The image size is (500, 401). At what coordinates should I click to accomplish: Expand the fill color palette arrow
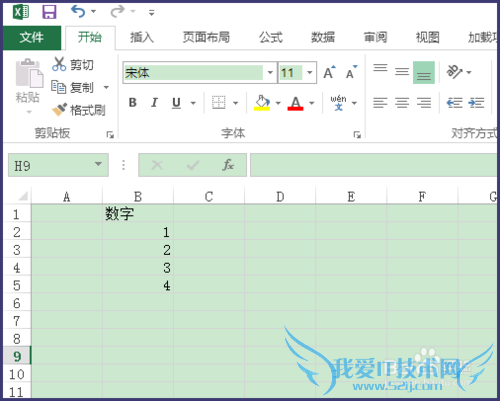point(278,103)
